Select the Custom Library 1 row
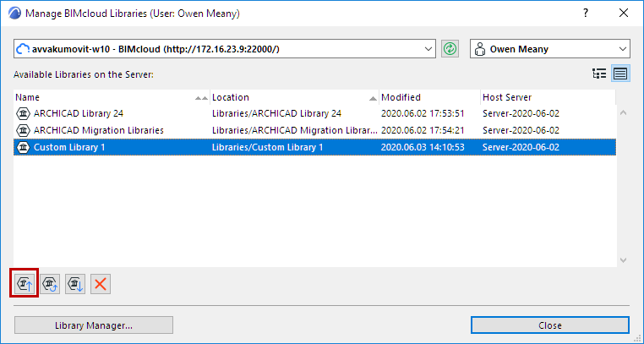 coord(314,147)
